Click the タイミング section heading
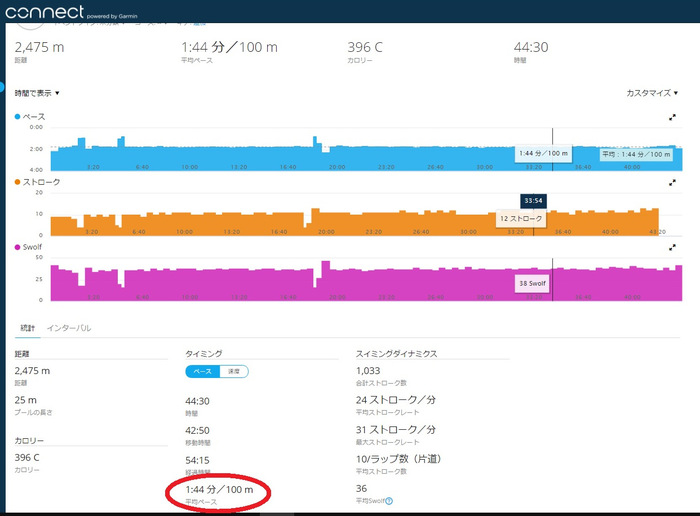 coord(204,354)
